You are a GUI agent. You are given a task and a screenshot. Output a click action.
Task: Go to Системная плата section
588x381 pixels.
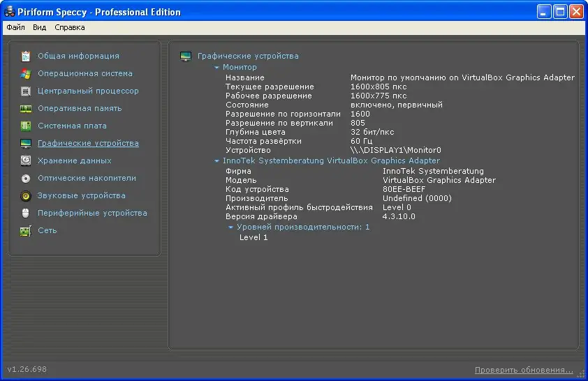point(72,126)
